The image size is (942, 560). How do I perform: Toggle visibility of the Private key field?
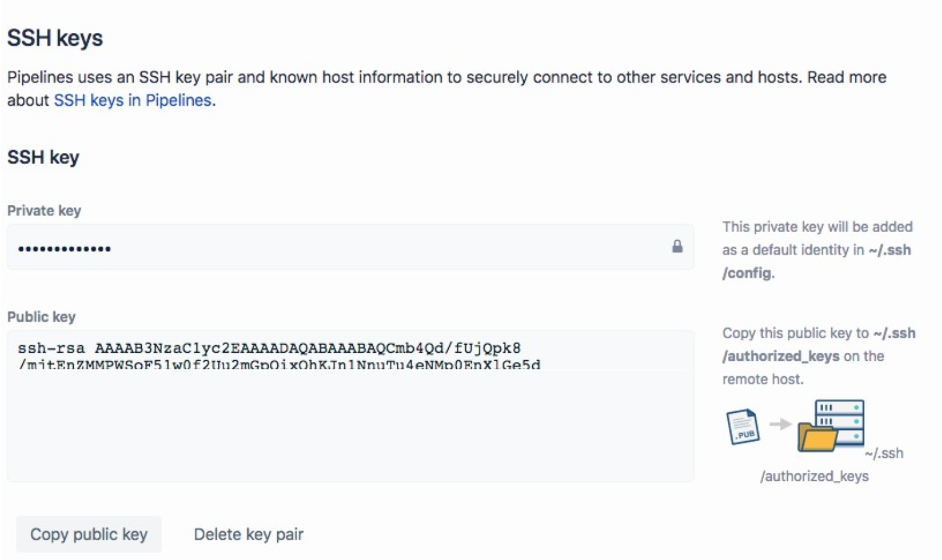tap(676, 246)
